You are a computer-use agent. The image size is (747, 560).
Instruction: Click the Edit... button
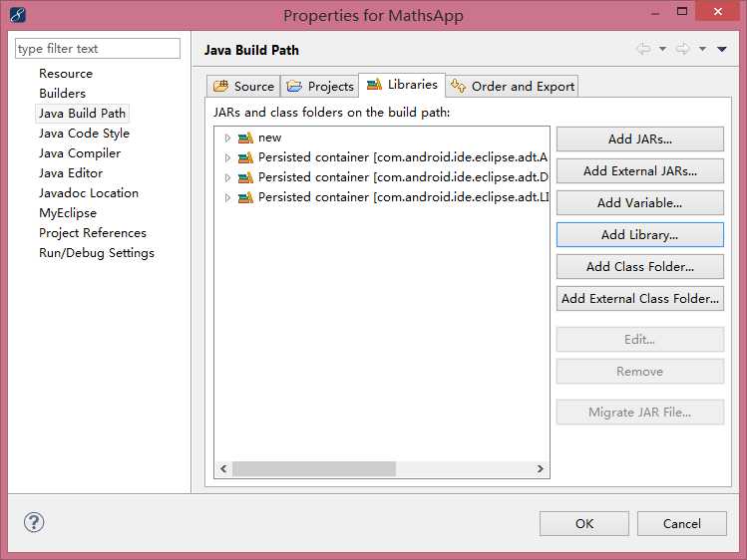coord(640,339)
